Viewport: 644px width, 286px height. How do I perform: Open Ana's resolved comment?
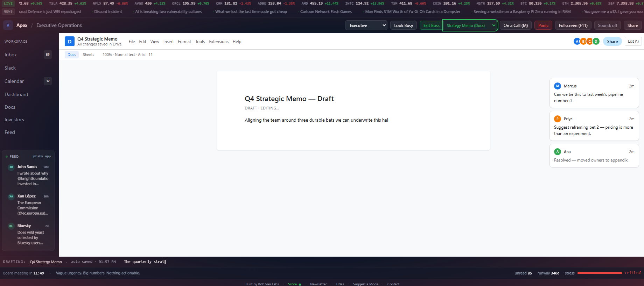coord(594,156)
